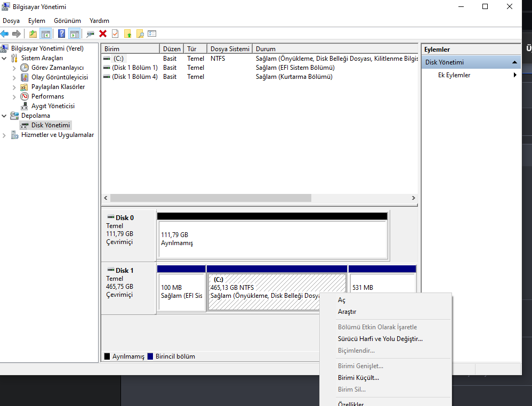The image size is (532, 406).
Task: Click the horizontal scrollbar thumb in volume list
Action: click(x=211, y=198)
